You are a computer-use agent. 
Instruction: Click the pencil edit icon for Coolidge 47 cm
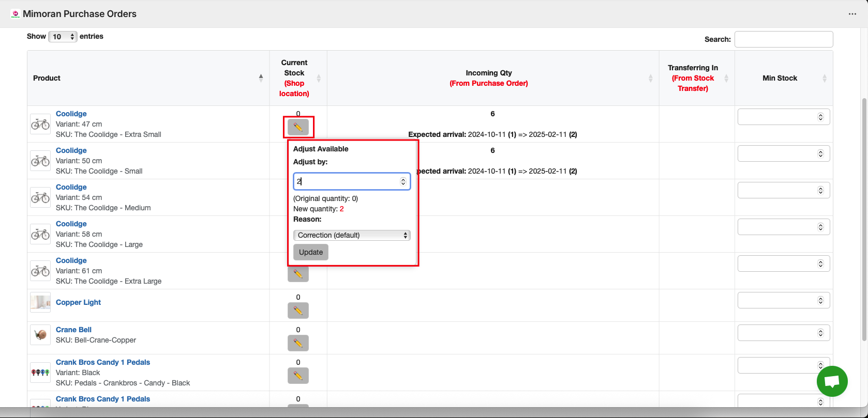coord(298,127)
